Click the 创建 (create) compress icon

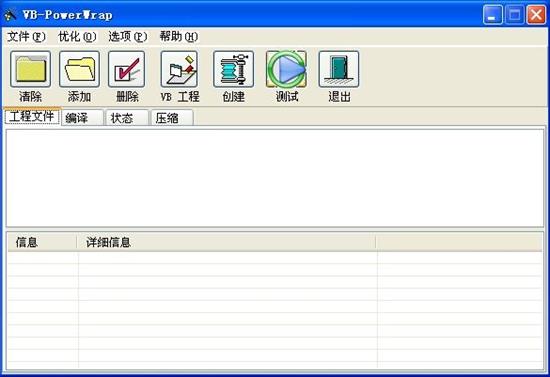(x=234, y=69)
